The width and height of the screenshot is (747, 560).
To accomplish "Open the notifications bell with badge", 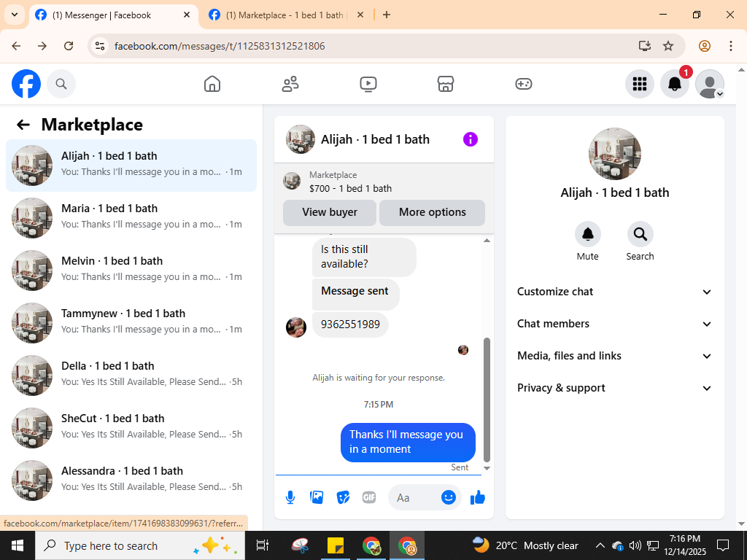I will click(x=675, y=84).
